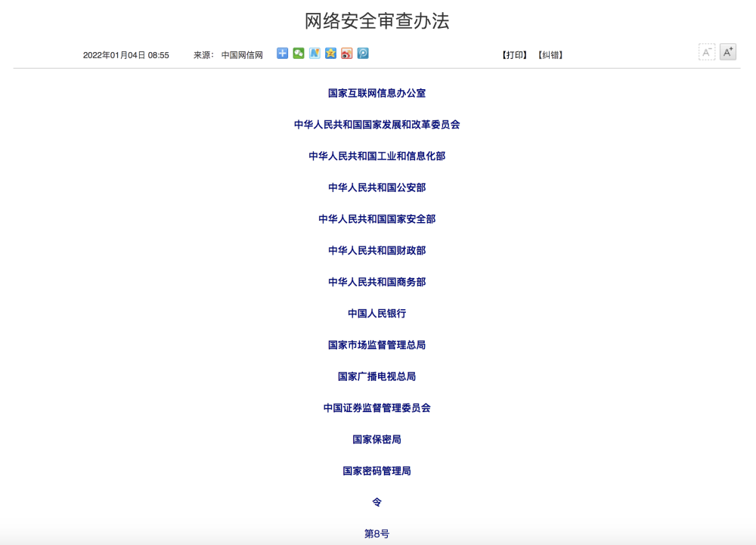Select the line 中华人民共和国国家安全部
The image size is (756, 545).
(377, 219)
